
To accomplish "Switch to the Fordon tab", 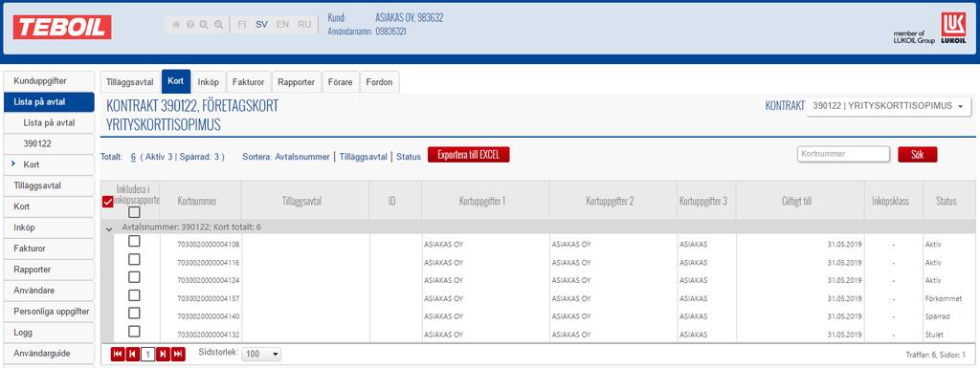I will click(x=379, y=81).
